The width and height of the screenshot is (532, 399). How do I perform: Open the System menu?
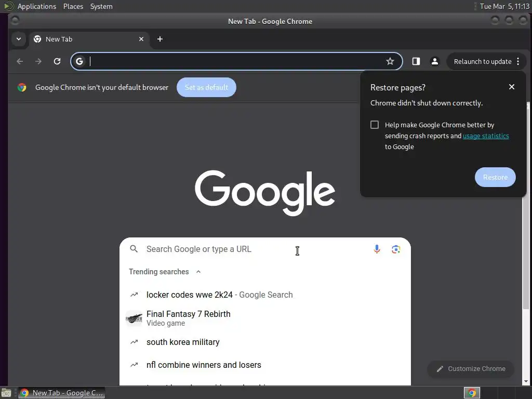[101, 6]
